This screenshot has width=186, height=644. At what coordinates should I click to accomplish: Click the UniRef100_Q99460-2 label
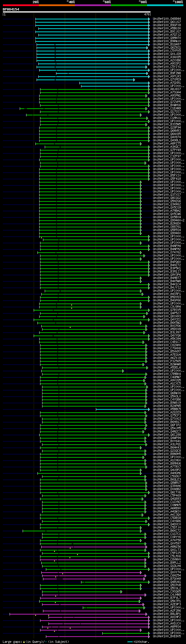(169, 220)
